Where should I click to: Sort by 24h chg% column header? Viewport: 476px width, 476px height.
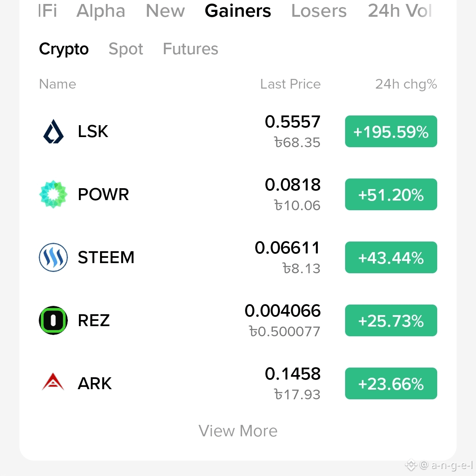tap(406, 84)
